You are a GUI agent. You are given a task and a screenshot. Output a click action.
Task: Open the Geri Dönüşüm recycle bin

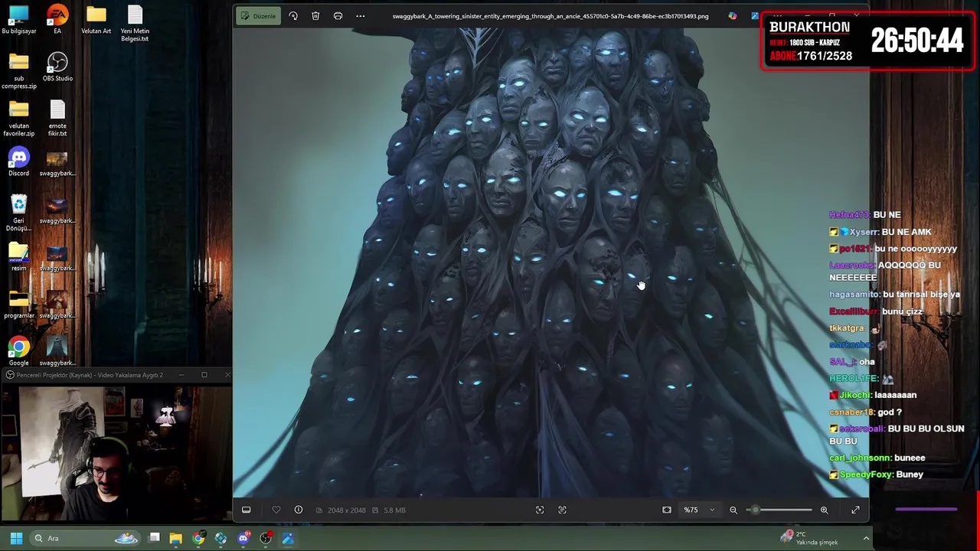click(x=19, y=214)
